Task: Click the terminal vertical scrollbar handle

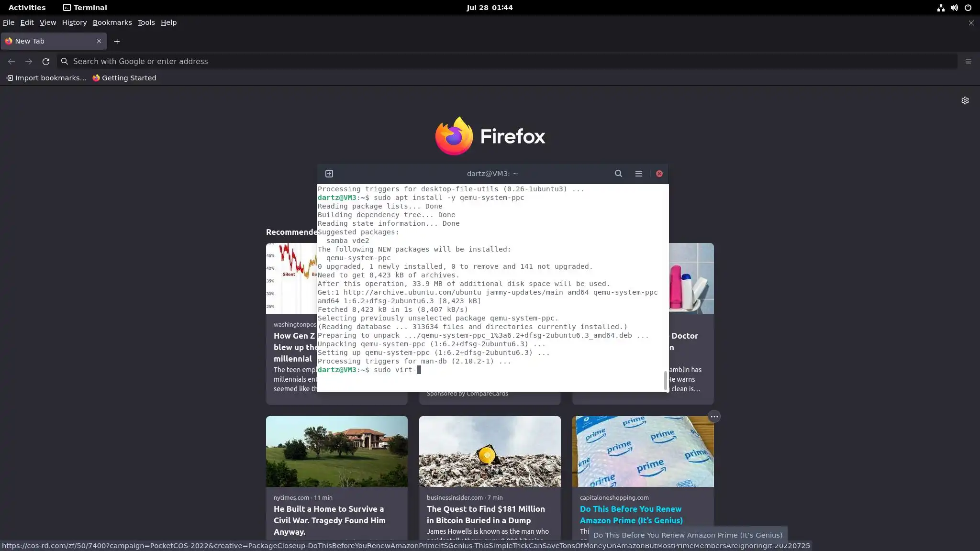Action: coord(665,380)
